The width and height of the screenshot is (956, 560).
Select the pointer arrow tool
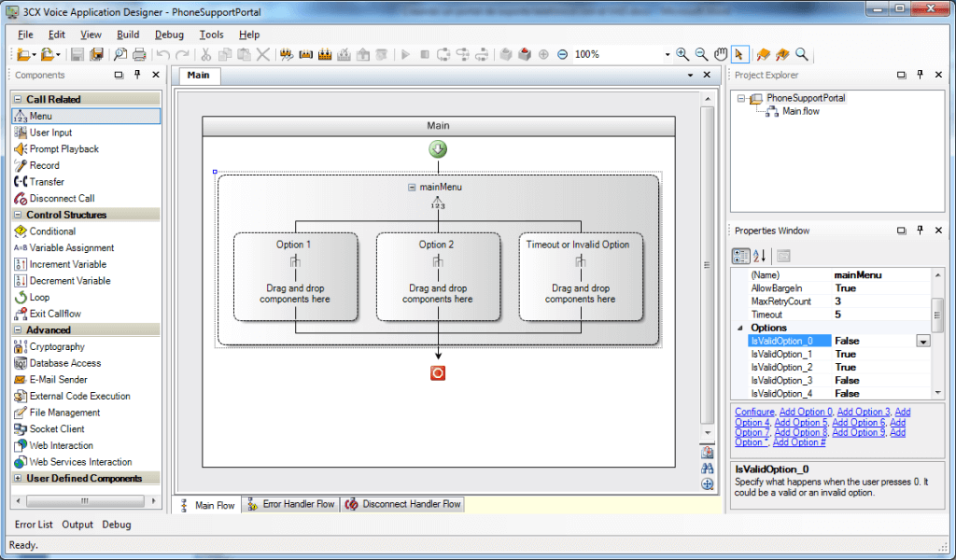click(x=739, y=54)
